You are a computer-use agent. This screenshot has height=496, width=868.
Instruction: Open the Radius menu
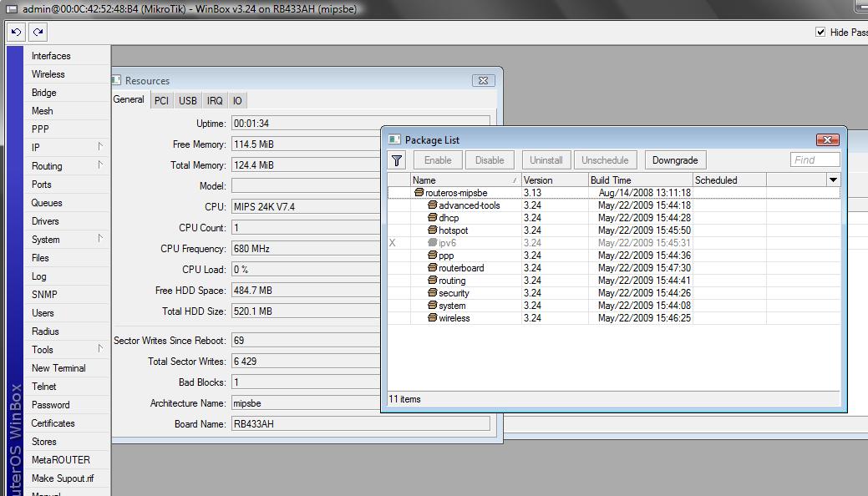(x=45, y=331)
